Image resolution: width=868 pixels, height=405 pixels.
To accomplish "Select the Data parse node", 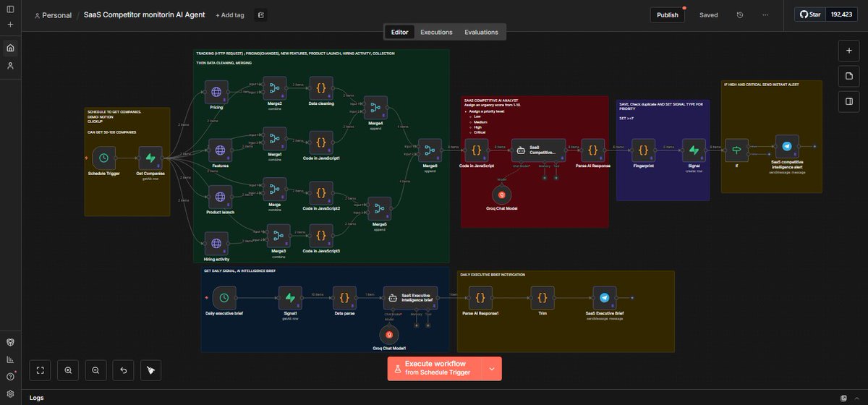I will coord(344,297).
